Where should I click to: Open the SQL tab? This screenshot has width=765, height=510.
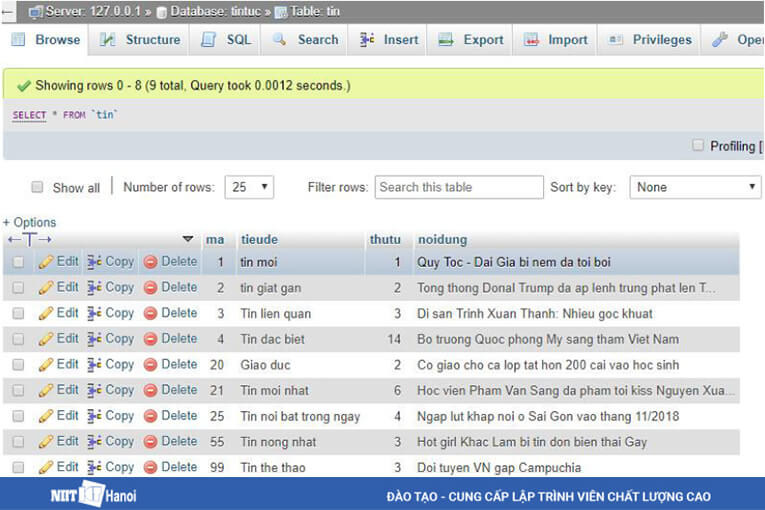point(227,40)
